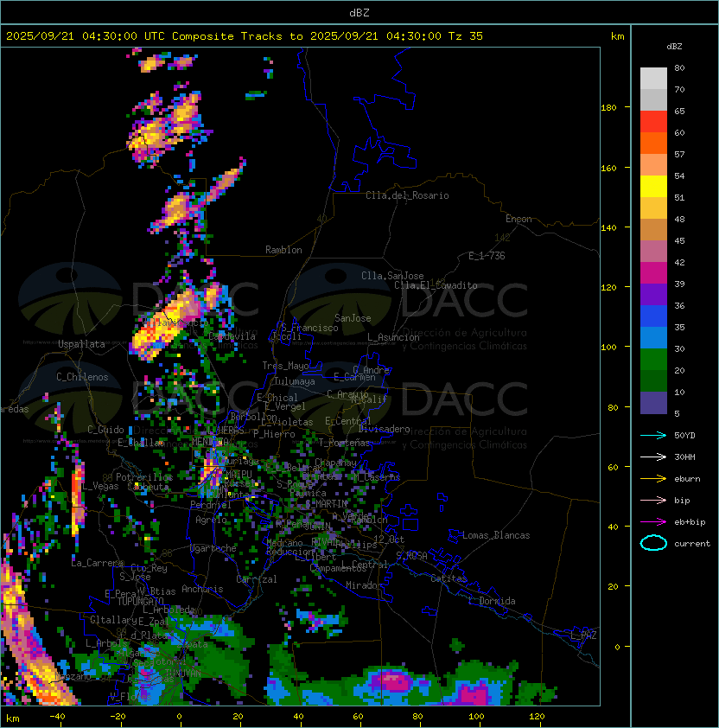Select the purple swatch between 39 and 36
Image resolution: width=719 pixels, height=728 pixels.
coord(653,294)
